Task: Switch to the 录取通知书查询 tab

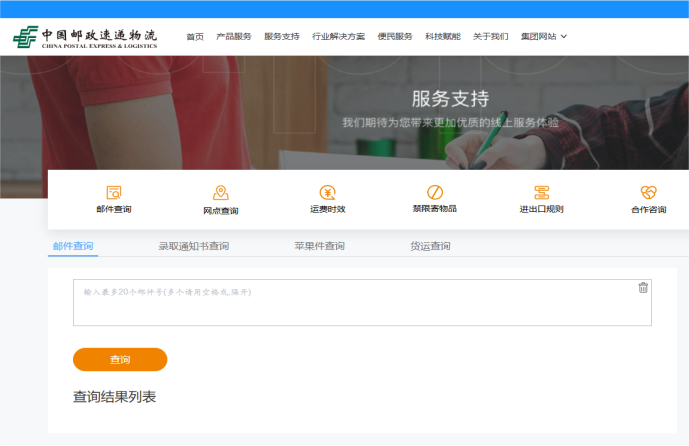Action: pyautogui.click(x=194, y=246)
